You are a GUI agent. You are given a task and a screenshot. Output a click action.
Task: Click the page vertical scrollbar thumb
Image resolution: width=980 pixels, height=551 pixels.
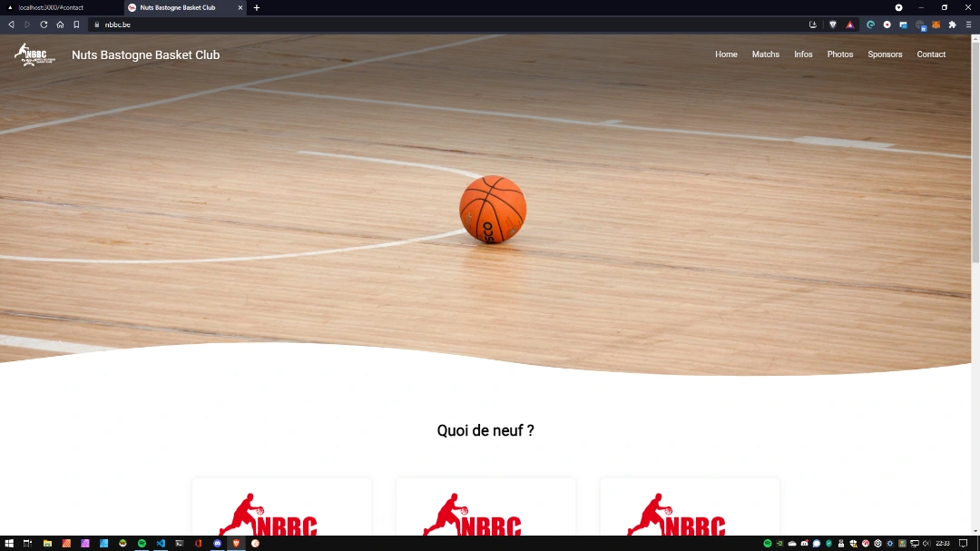975,153
